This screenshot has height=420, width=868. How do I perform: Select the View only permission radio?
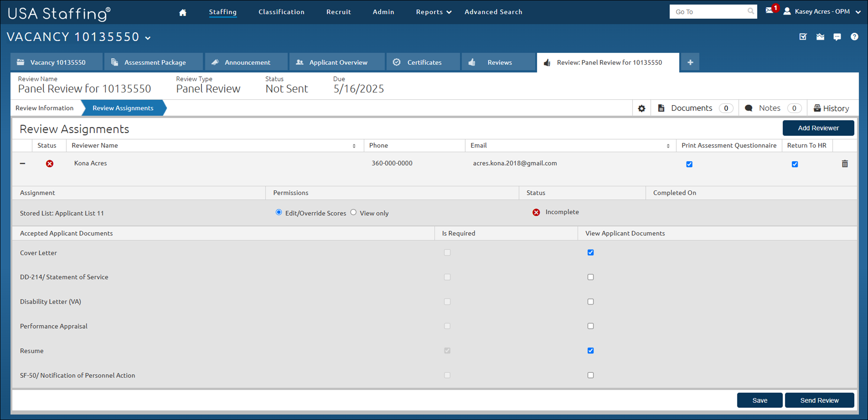(353, 212)
